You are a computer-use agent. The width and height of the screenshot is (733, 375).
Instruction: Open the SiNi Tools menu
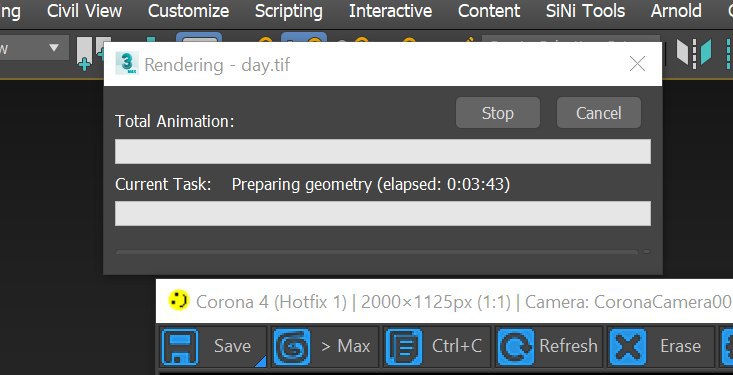[x=585, y=11]
